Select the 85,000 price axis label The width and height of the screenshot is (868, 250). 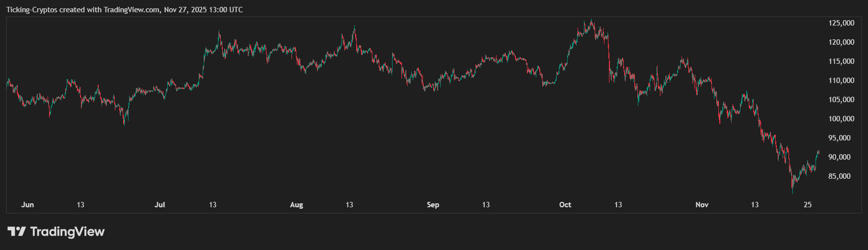pyautogui.click(x=839, y=176)
